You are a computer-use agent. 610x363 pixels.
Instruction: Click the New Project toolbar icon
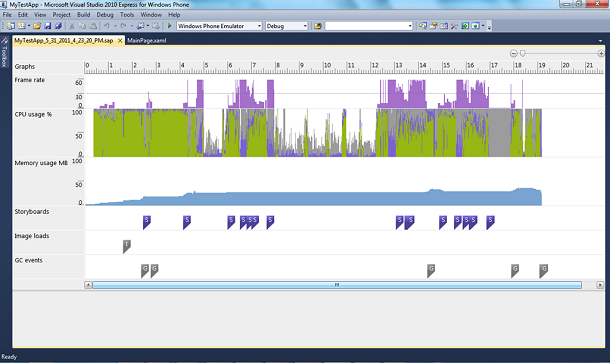pyautogui.click(x=11, y=26)
